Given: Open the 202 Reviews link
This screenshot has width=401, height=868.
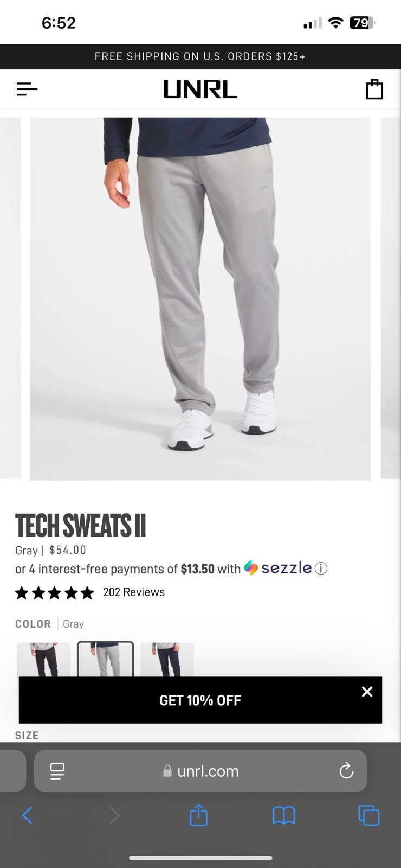Looking at the screenshot, I should pyautogui.click(x=134, y=592).
